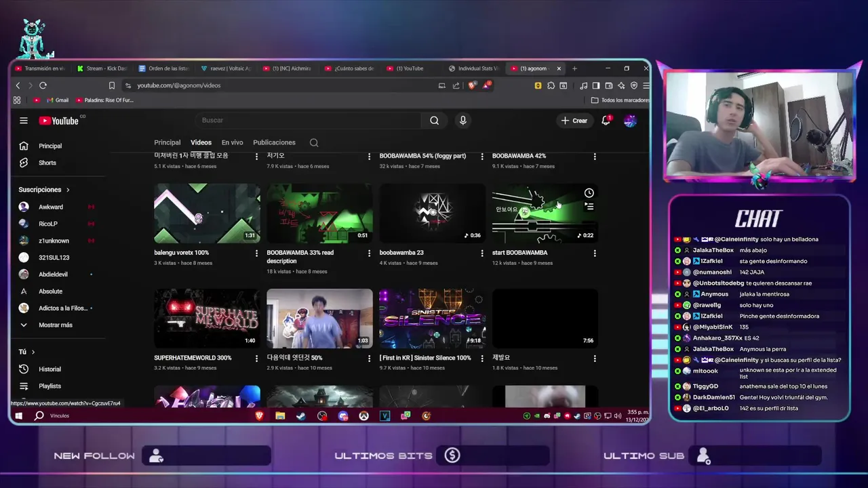Click the taskbar search magnifier
The image size is (868, 488).
click(39, 415)
